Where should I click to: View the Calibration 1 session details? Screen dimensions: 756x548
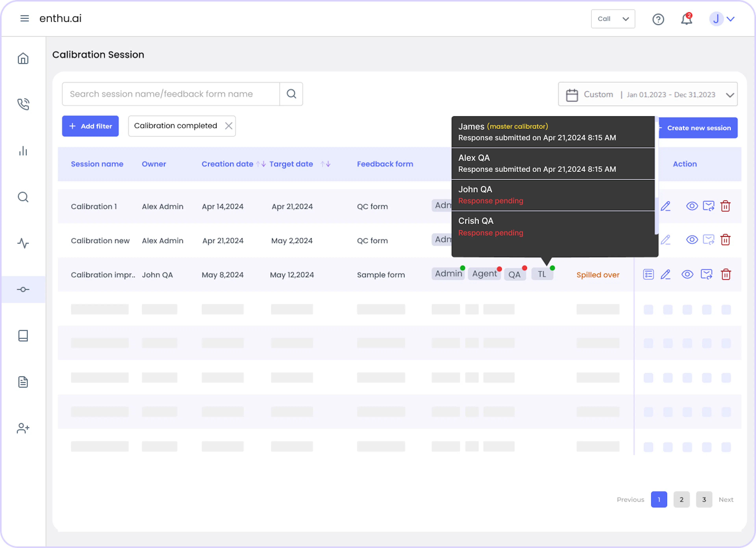pos(692,206)
